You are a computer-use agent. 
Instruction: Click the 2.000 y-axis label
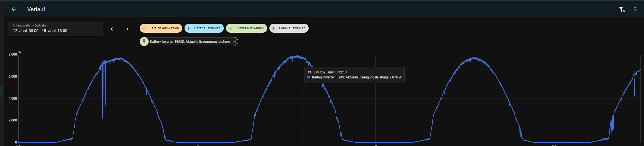[x=13, y=120]
